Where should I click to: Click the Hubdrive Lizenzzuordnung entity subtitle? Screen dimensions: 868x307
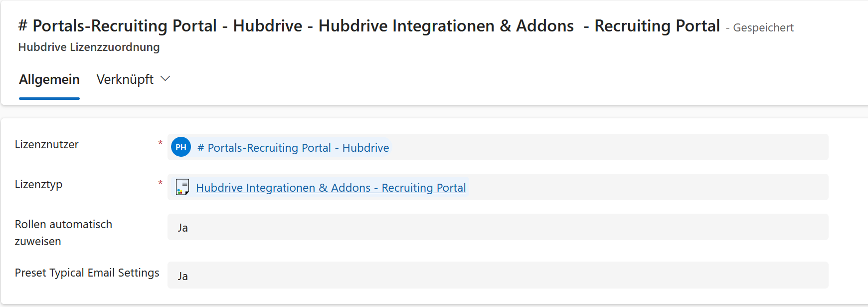(x=89, y=47)
